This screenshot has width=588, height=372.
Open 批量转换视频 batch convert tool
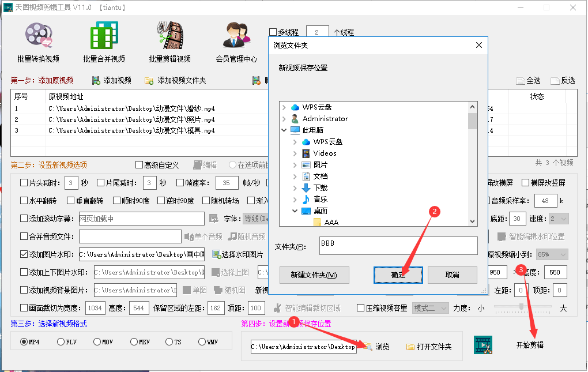click(38, 42)
